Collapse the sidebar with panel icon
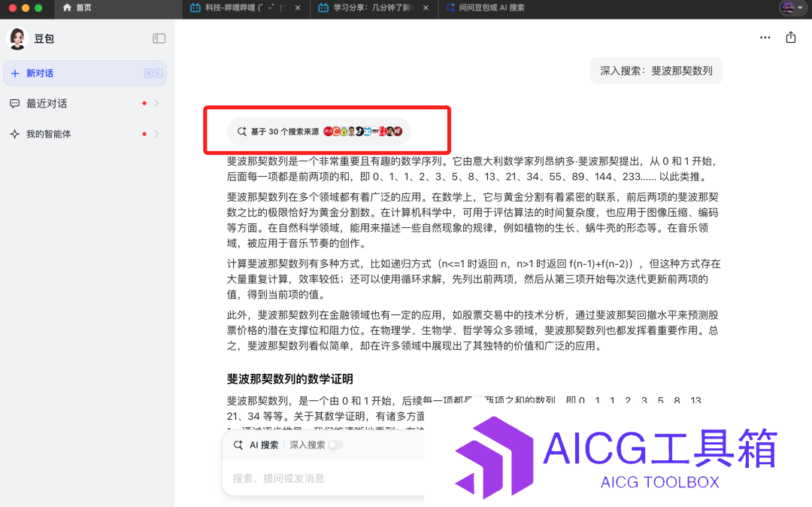 click(x=159, y=39)
